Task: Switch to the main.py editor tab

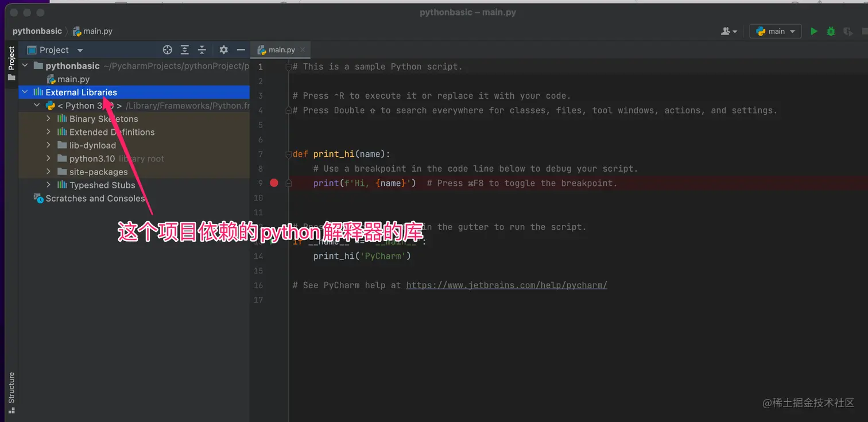Action: click(281, 50)
